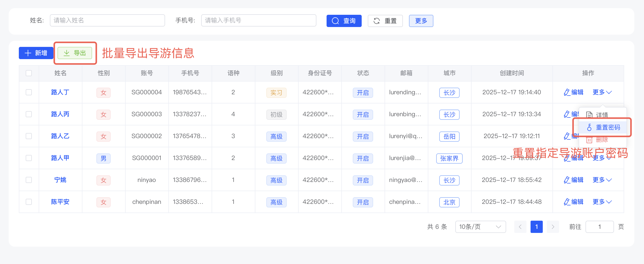Focus the 手机号 input field
The height and width of the screenshot is (264, 644).
click(258, 20)
